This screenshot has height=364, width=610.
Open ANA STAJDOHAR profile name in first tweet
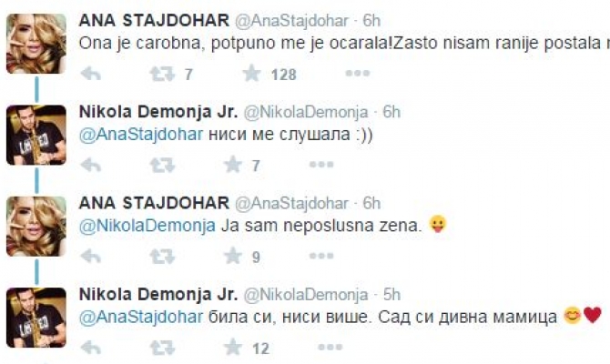[x=154, y=20]
